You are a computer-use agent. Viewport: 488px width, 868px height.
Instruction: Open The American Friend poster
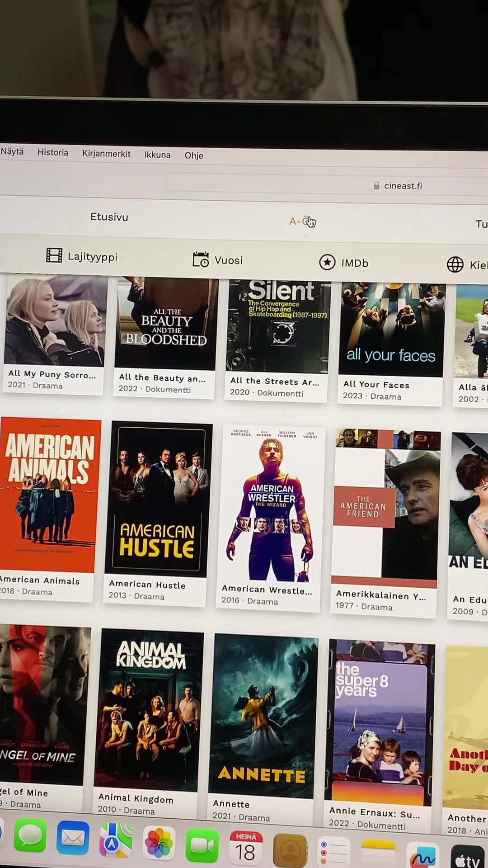[x=387, y=509]
